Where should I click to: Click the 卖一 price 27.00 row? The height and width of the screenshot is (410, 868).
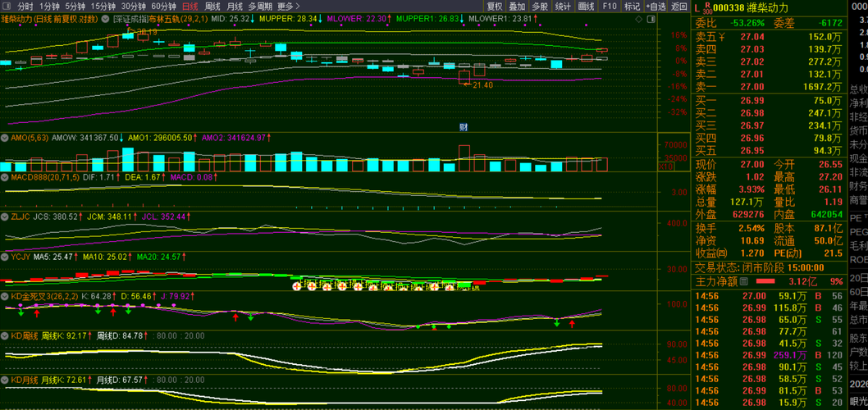pos(770,87)
